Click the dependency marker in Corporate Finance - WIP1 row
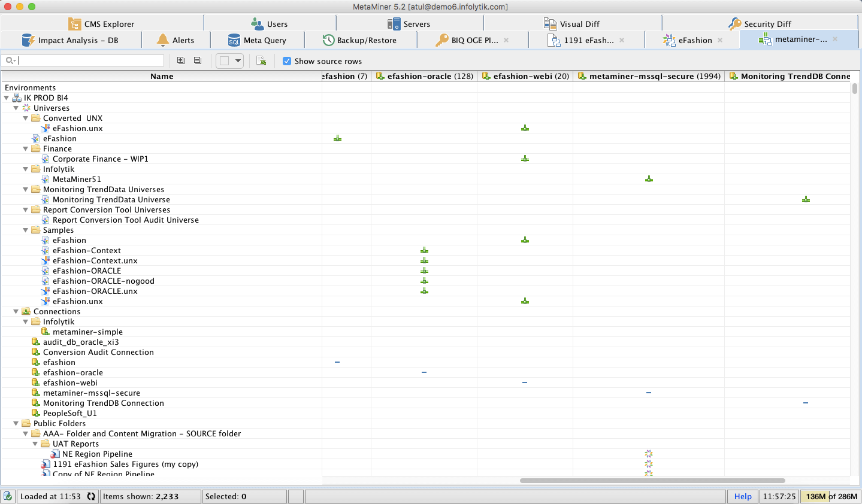The image size is (862, 504). point(525,159)
